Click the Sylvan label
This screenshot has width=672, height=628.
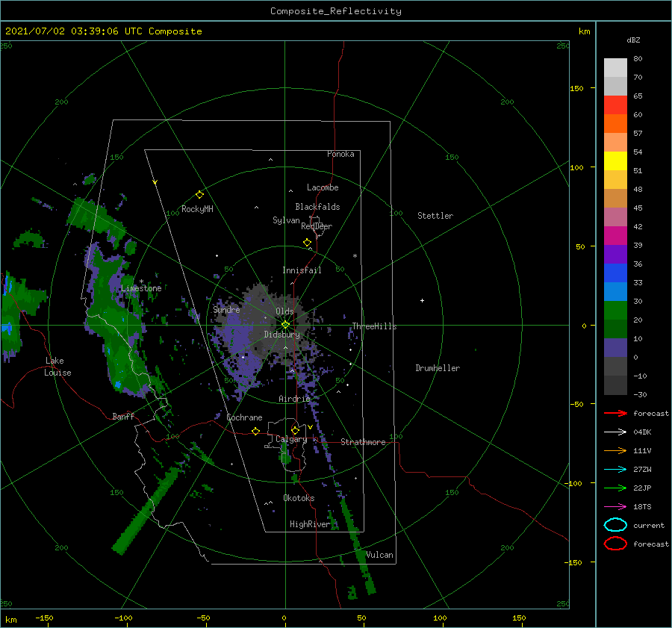[x=286, y=220]
